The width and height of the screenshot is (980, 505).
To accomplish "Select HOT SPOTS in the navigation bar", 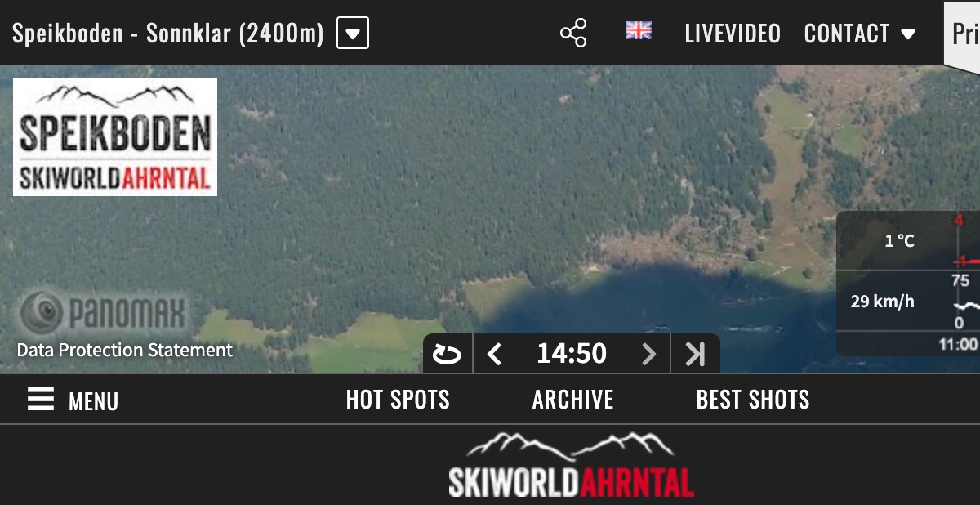I will pyautogui.click(x=398, y=400).
